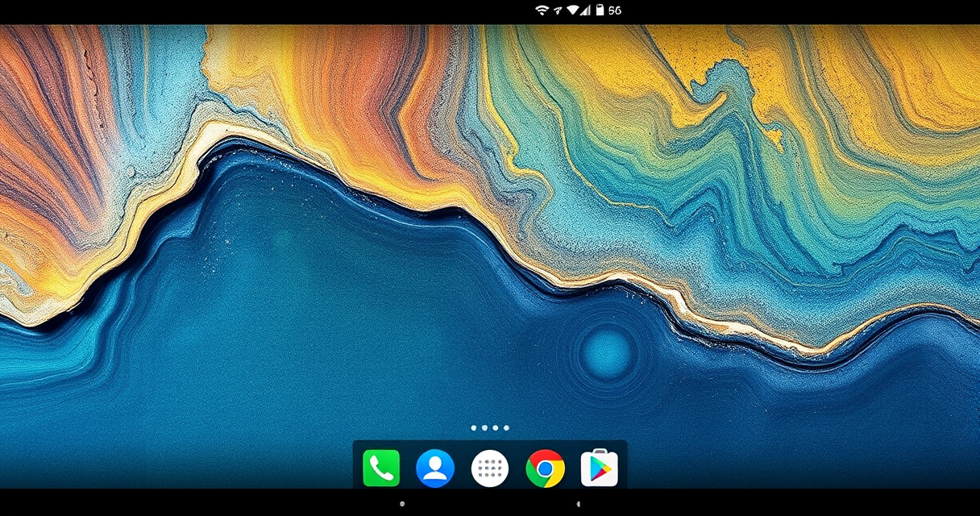This screenshot has height=516, width=980.
Task: Open the Google Play Store
Action: pos(600,468)
